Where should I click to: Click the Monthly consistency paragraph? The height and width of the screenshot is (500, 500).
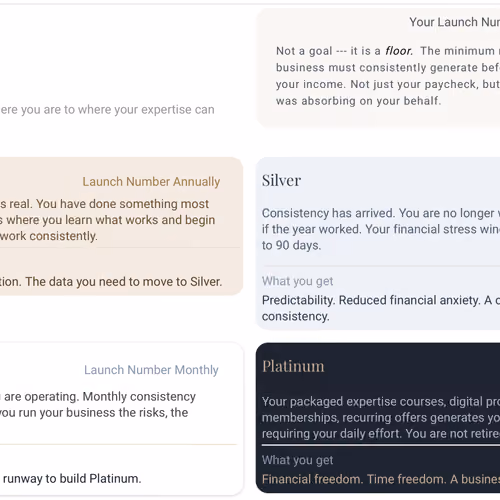click(x=98, y=404)
